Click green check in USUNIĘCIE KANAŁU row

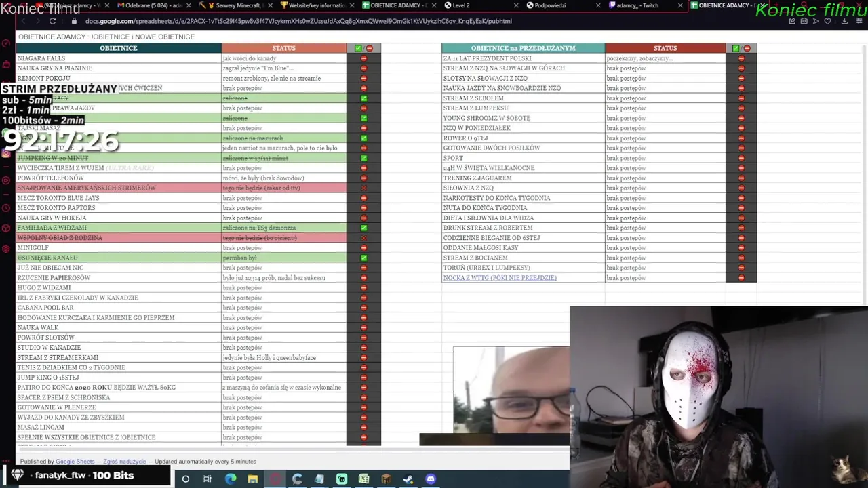point(363,258)
